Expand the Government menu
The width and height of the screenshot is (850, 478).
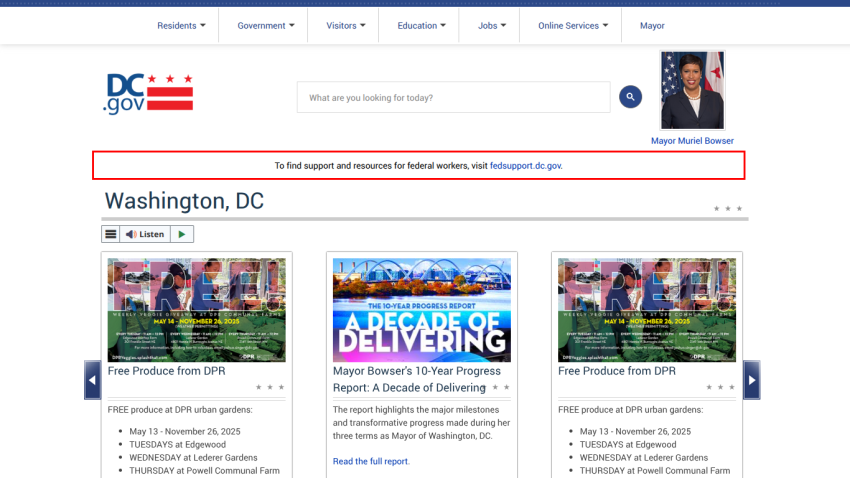266,25
